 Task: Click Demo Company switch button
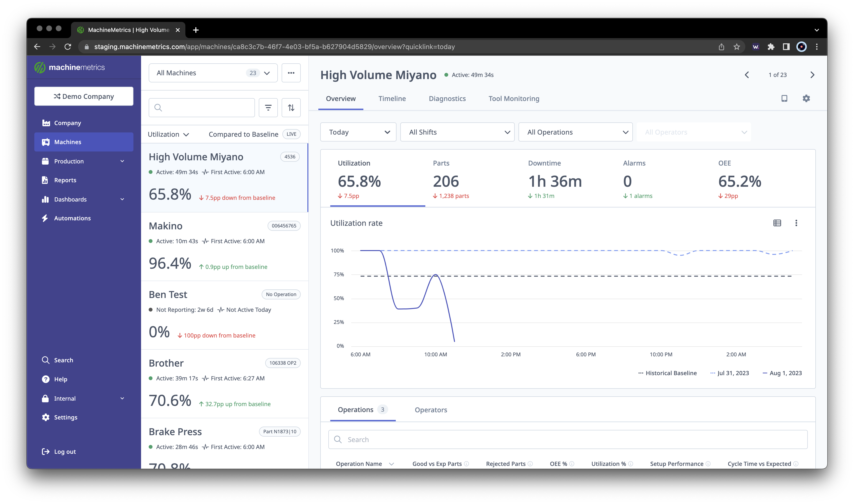[x=84, y=96]
